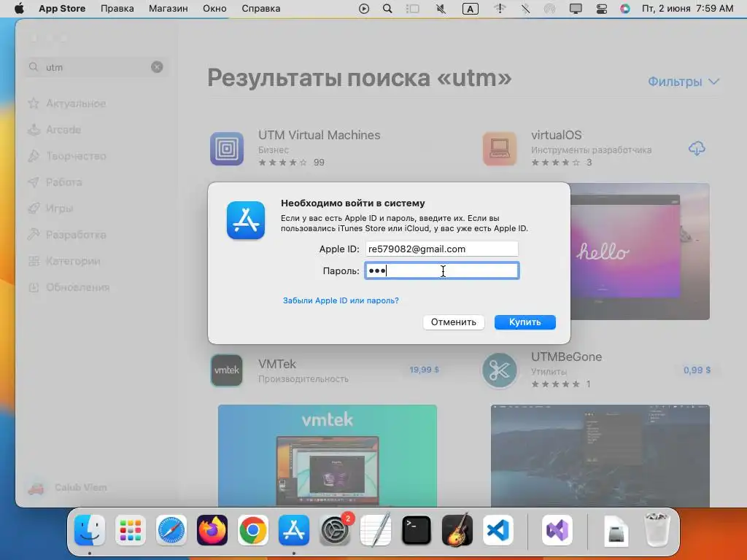Click the Пароль password field

[441, 271]
